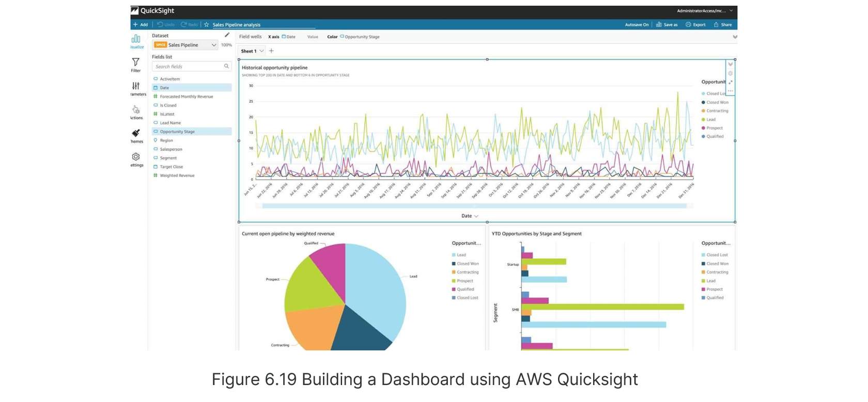Click the Color Opportunity Stage field well

tap(353, 37)
